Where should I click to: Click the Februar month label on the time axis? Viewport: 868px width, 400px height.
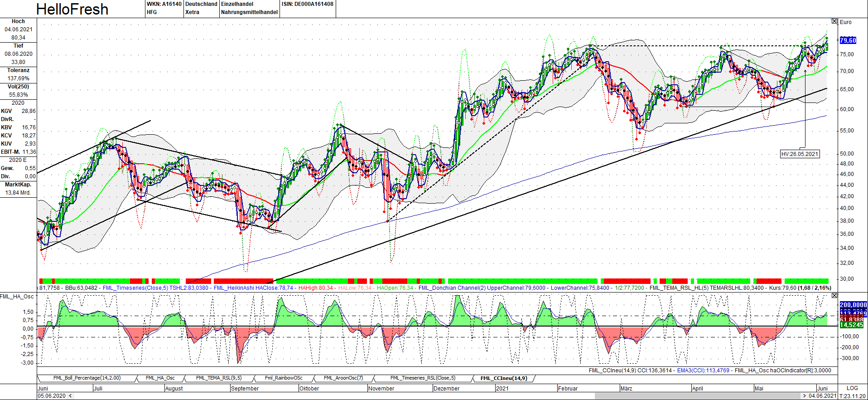click(568, 389)
